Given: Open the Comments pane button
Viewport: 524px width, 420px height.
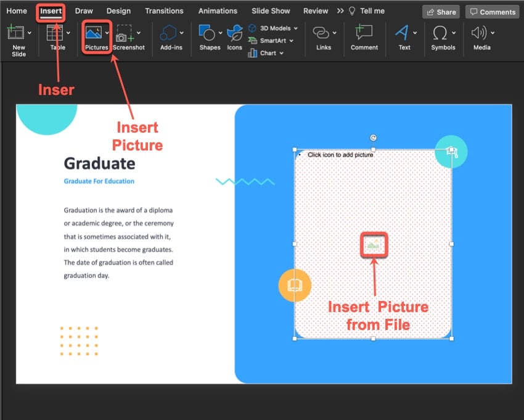Looking at the screenshot, I should 492,12.
